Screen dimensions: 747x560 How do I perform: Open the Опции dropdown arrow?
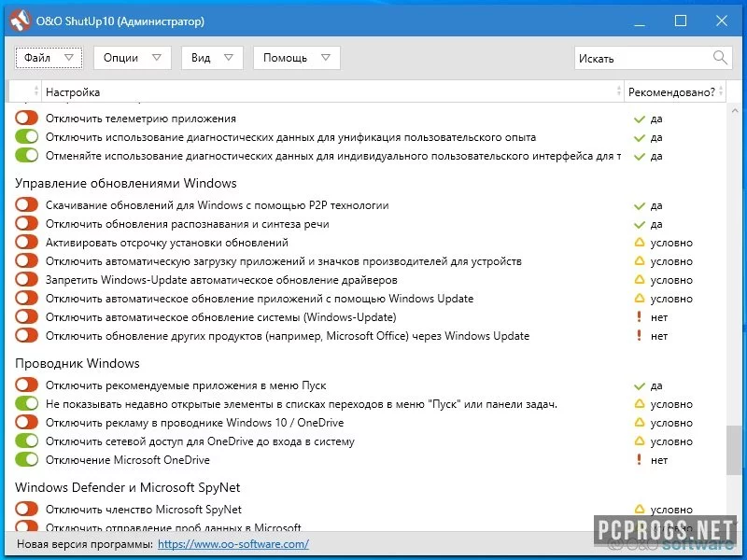156,58
